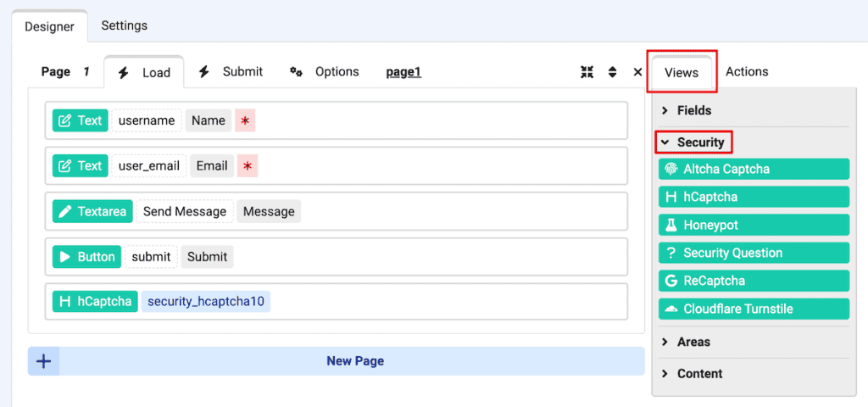The height and width of the screenshot is (407, 868).
Task: Add the Honeypot view
Action: coord(754,225)
